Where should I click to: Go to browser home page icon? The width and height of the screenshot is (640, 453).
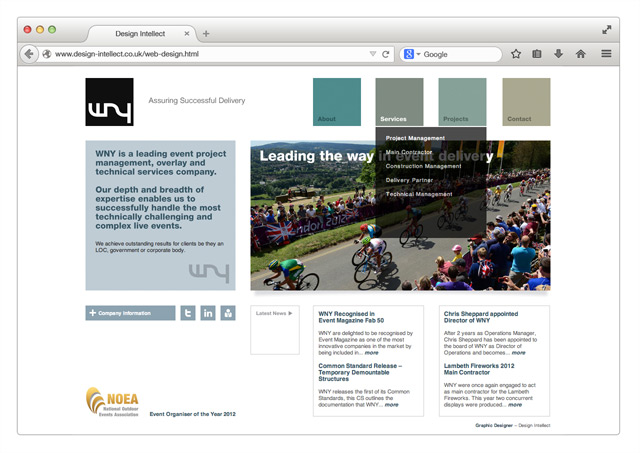[x=580, y=54]
